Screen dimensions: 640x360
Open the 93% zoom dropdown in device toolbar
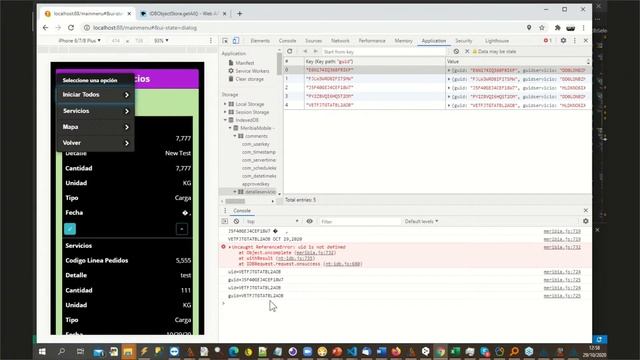click(161, 41)
